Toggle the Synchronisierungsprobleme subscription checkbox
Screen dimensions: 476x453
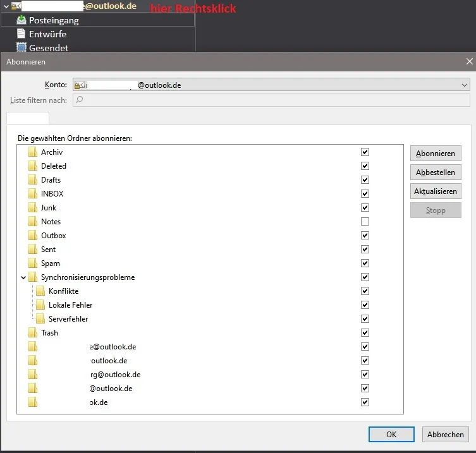coord(365,277)
